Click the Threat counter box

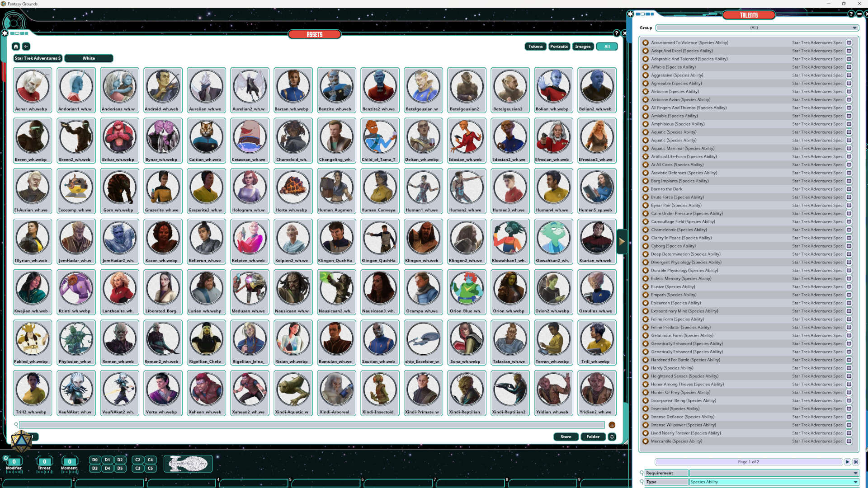44,462
